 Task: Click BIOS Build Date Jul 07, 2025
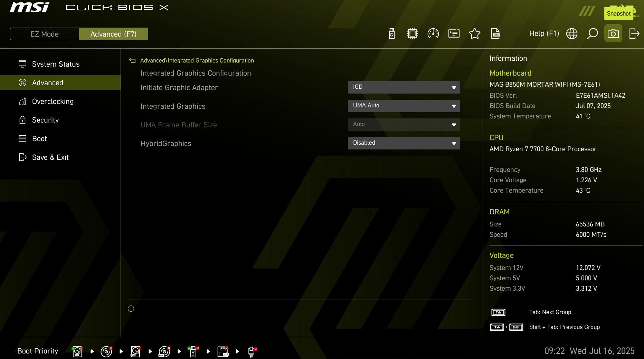coord(593,106)
